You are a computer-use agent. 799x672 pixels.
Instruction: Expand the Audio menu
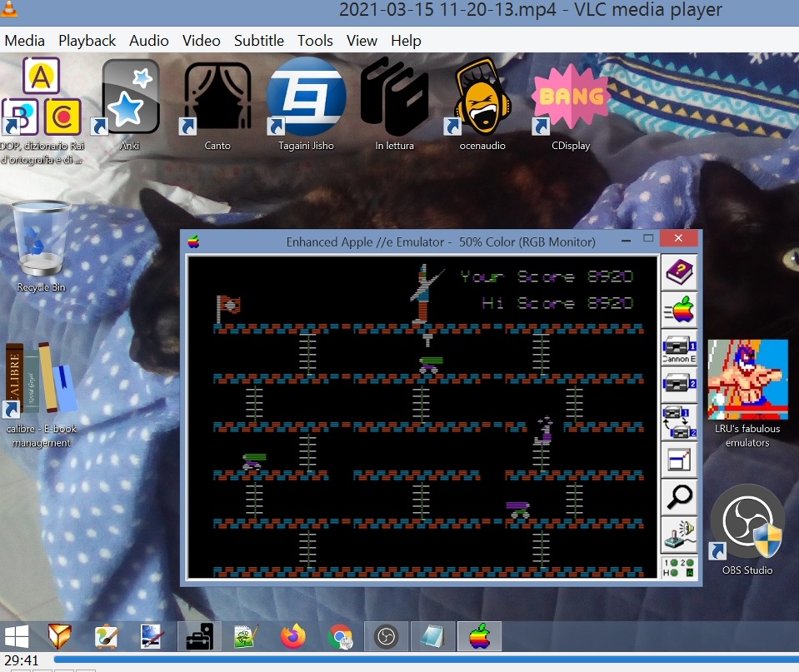pyautogui.click(x=149, y=40)
